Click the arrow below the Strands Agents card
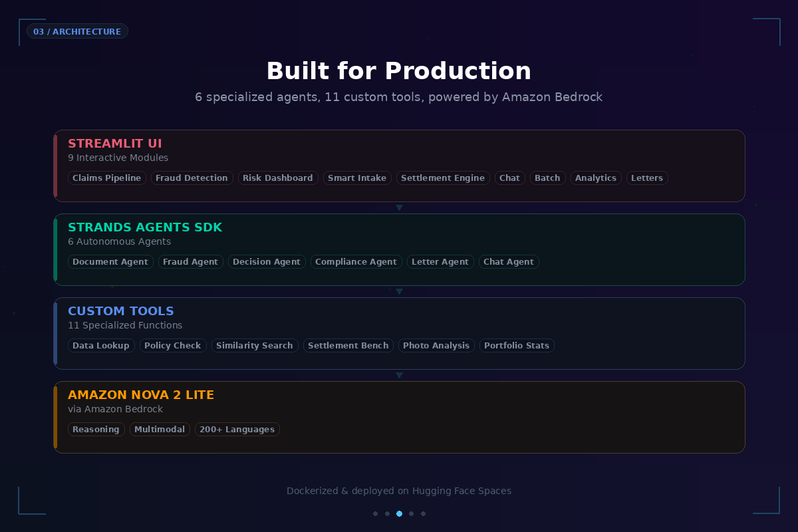The height and width of the screenshot is (532, 798). pos(399,291)
